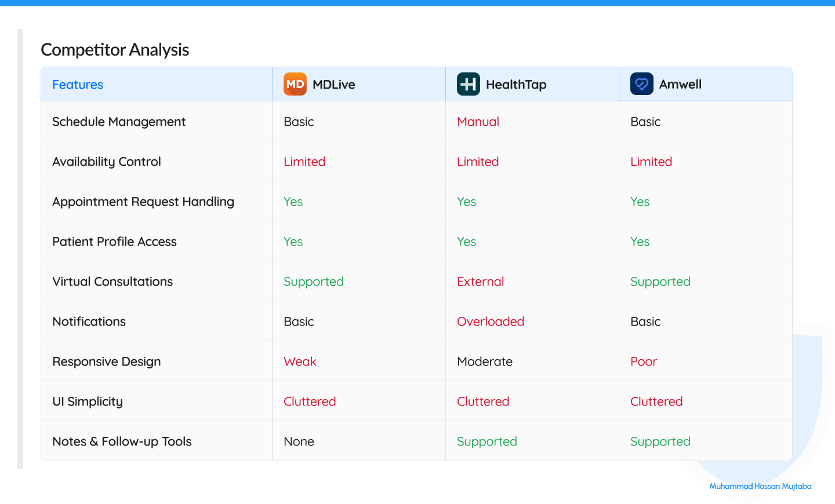Screen dimensions: 835x504
Task: Click the HealthTap column title text
Action: [x=516, y=84]
